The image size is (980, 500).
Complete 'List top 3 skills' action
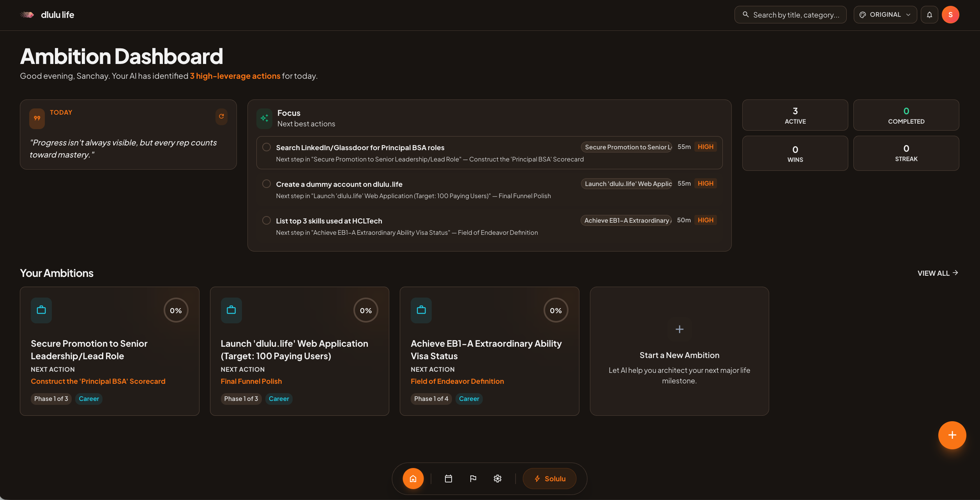[267, 220]
